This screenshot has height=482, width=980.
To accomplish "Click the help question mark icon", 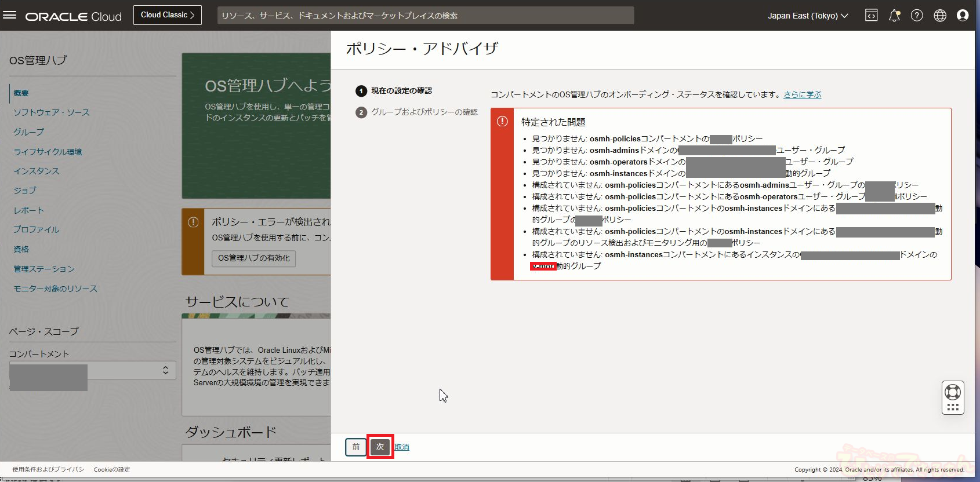I will click(x=917, y=16).
